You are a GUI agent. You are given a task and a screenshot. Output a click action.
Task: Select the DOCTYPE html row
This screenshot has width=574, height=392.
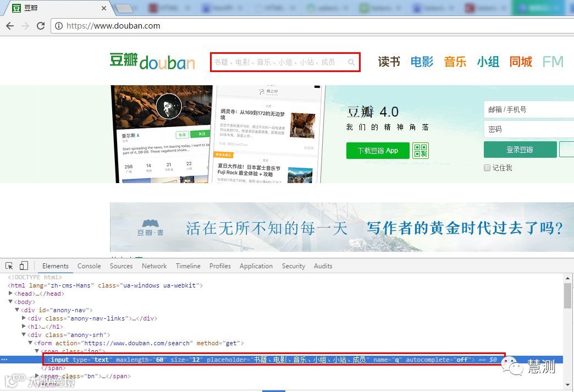(35, 277)
